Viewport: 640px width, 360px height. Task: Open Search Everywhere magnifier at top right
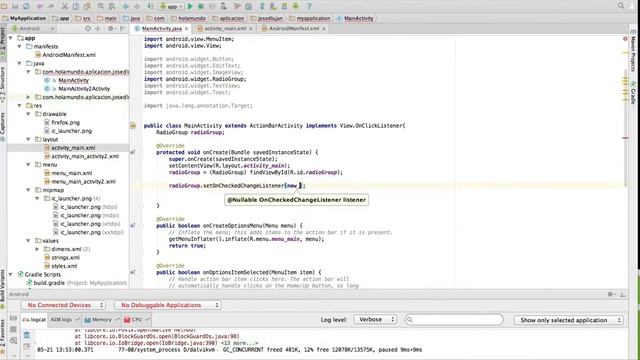[621, 6]
